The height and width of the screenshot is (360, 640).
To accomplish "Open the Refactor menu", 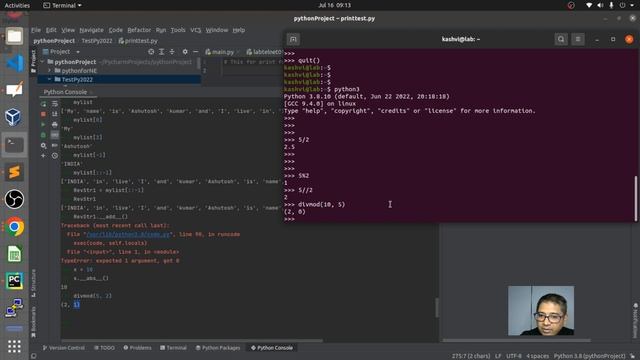I will (x=139, y=30).
